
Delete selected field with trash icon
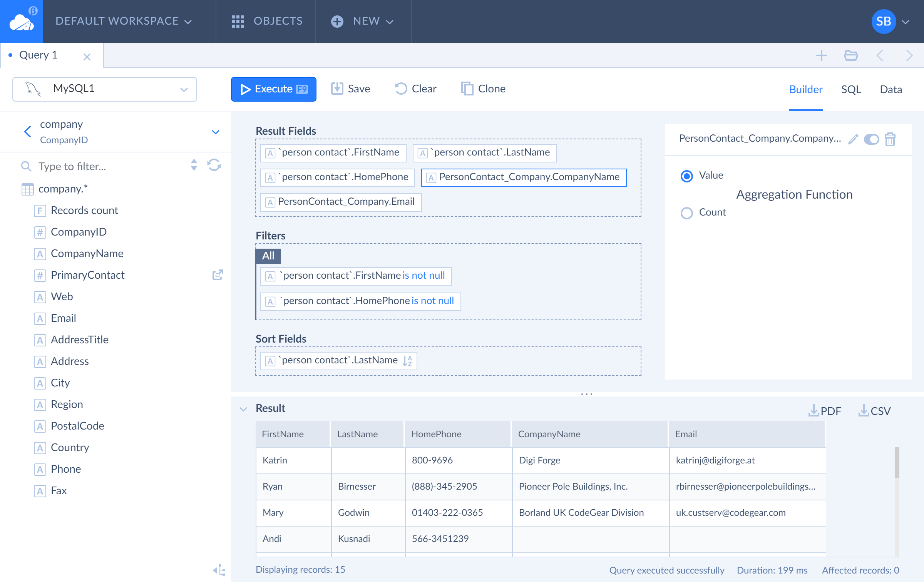(890, 139)
